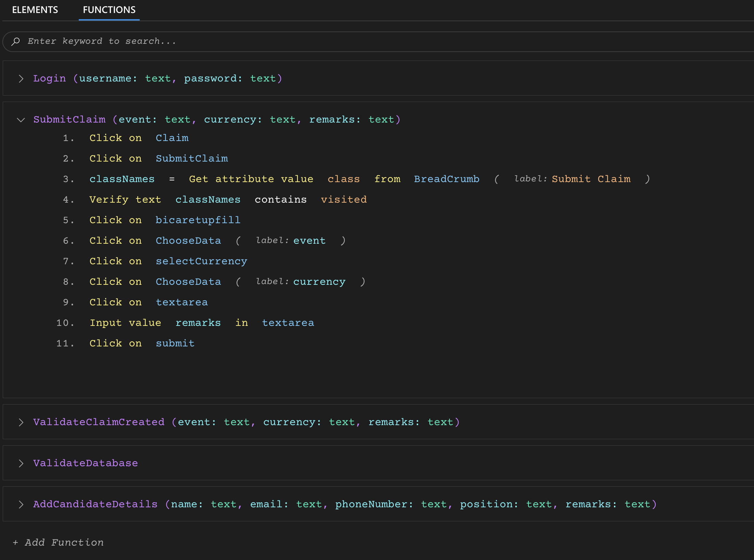754x560 pixels.
Task: Switch to the FUNCTIONS tab
Action: 109,10
